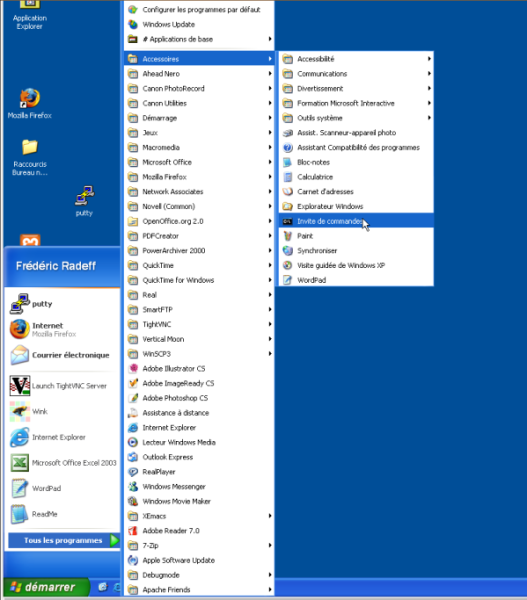Image resolution: width=527 pixels, height=600 pixels.
Task: Click the Adobe Photoshop CS icon
Action: tap(133, 398)
